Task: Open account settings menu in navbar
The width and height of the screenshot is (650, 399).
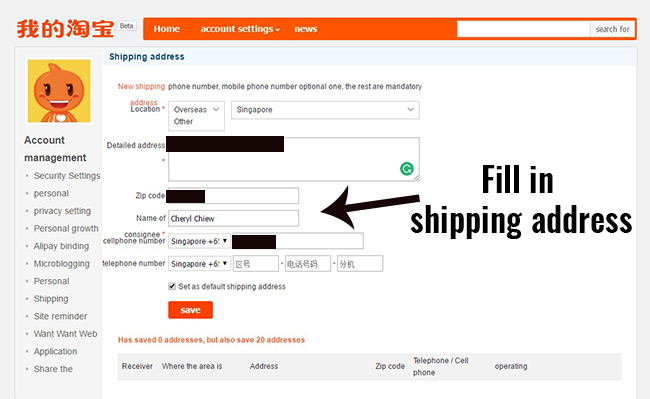Action: [x=240, y=29]
